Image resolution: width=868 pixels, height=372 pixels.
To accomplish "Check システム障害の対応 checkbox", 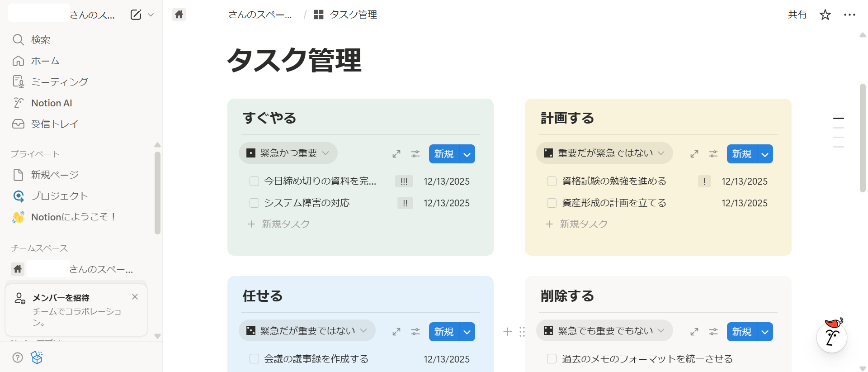I will tap(254, 203).
